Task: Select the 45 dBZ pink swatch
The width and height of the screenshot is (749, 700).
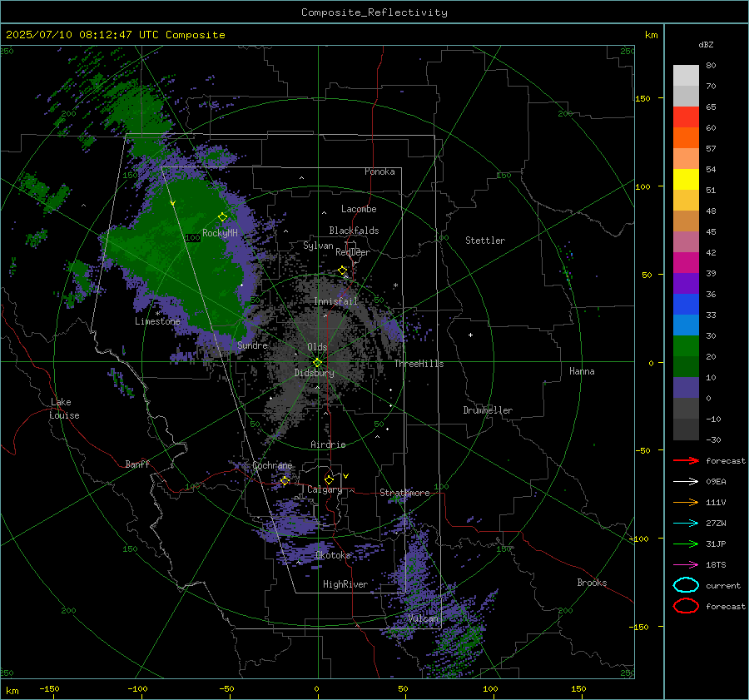Action: pos(686,241)
